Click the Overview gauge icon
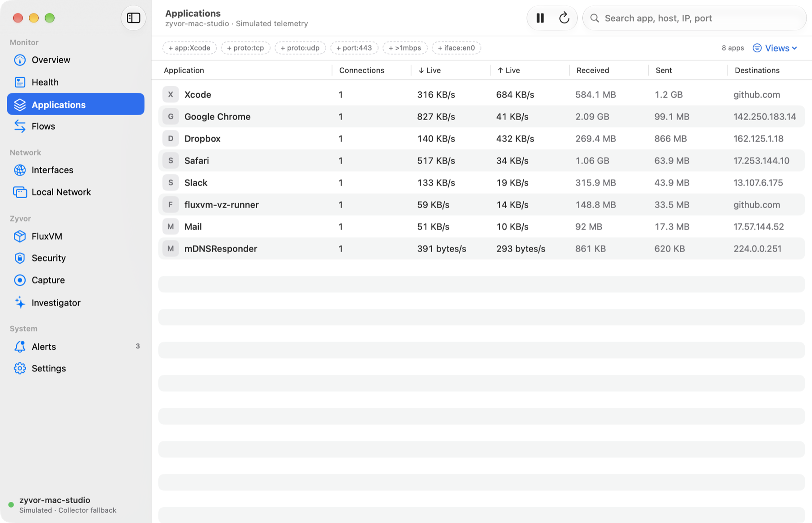Image resolution: width=812 pixels, height=523 pixels. click(x=20, y=60)
